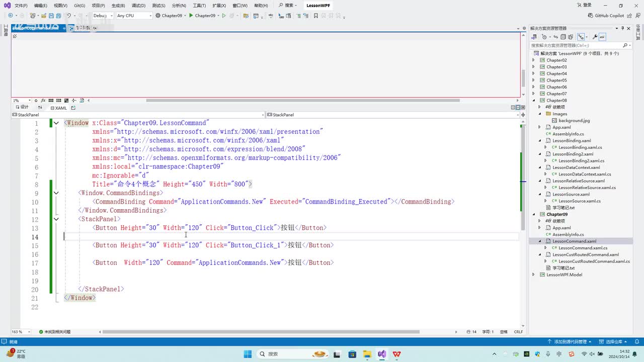Viewport: 644px width, 362px height.
Task: Open File Explorer from the taskbar
Action: (367, 354)
